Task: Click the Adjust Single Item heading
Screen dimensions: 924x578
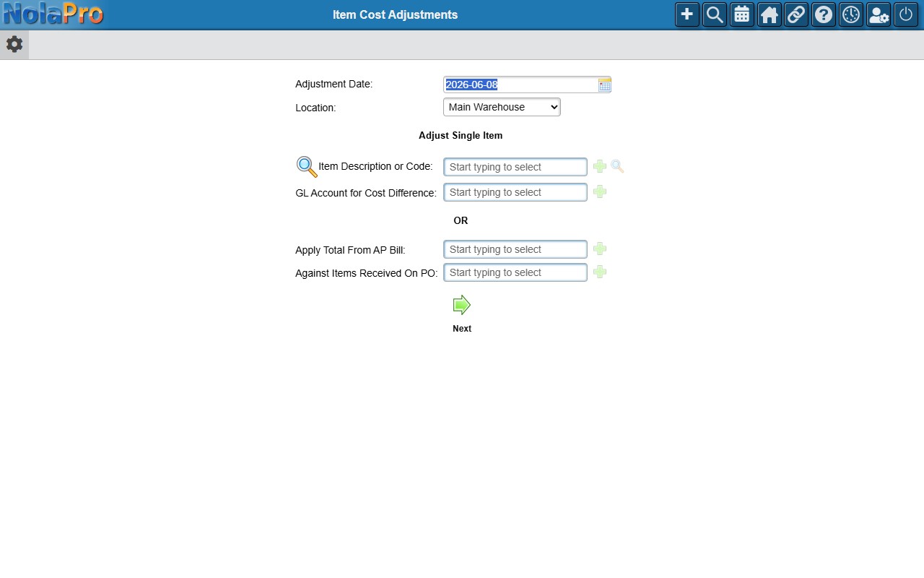Action: 461,135
